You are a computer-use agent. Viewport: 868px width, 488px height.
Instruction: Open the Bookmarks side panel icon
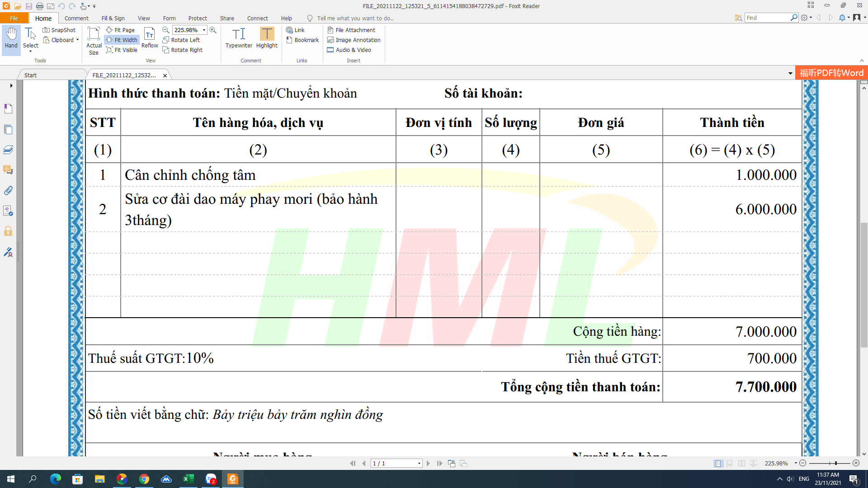point(8,108)
